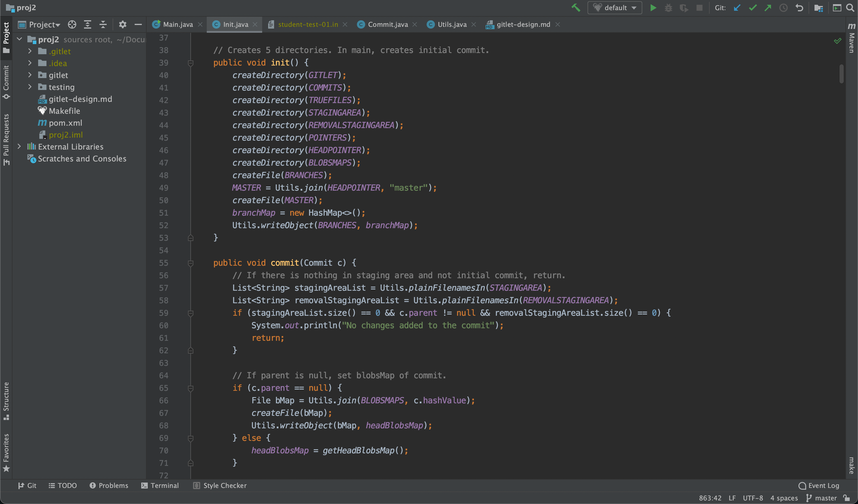Click the 863:42 cursor position indicator

(710, 498)
